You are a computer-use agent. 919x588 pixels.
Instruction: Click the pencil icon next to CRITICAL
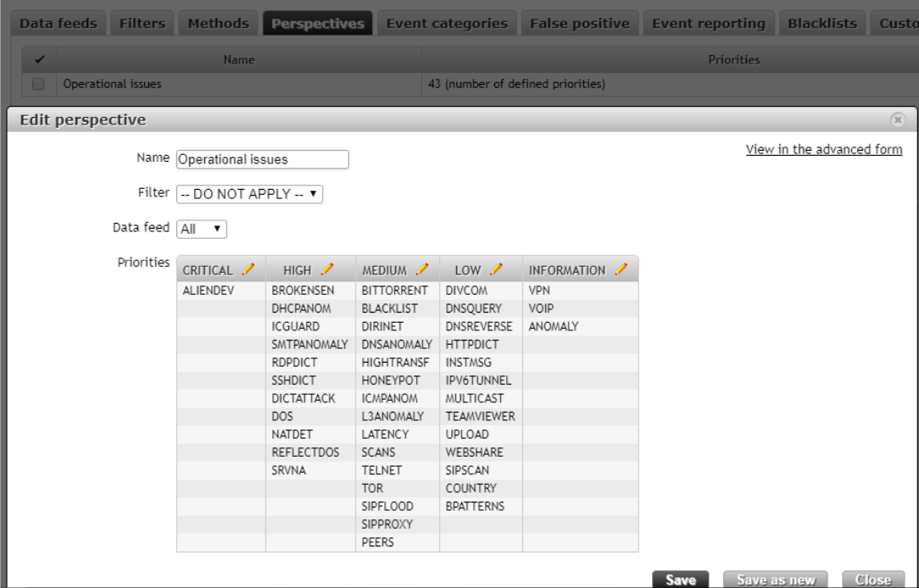coord(248,269)
